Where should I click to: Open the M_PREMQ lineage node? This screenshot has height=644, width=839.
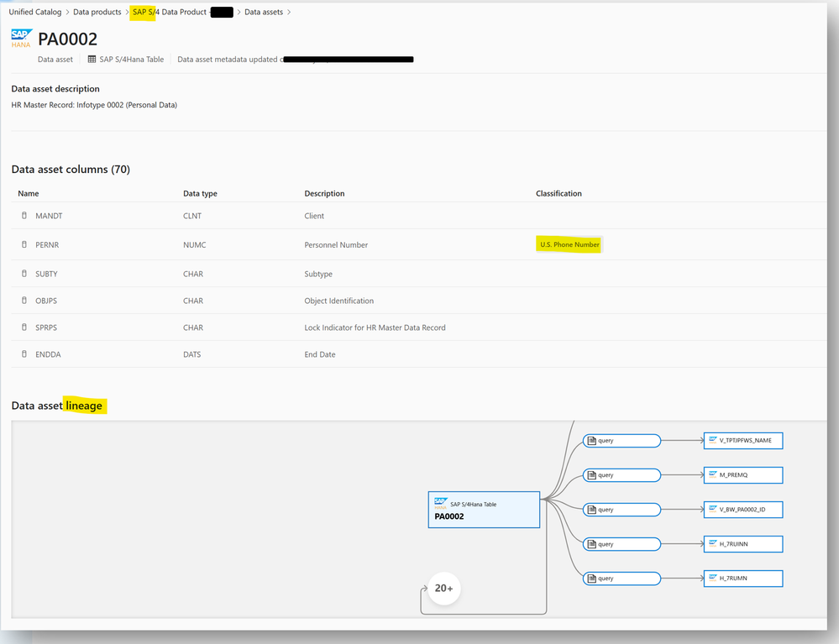[x=743, y=475]
